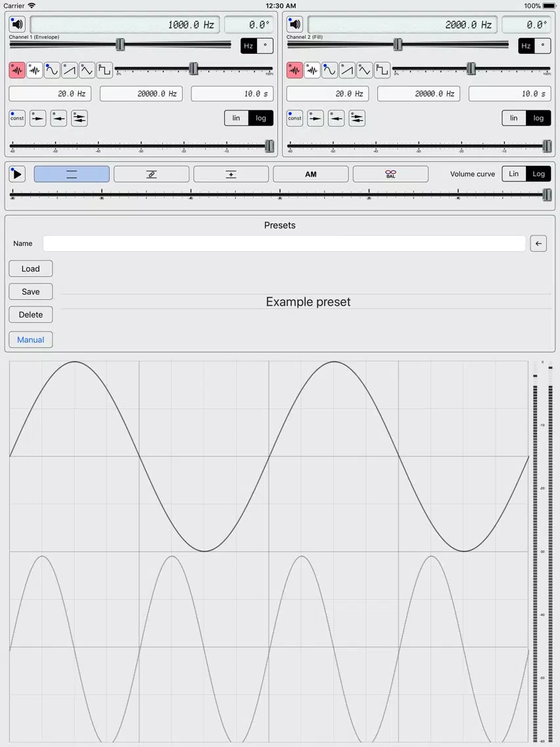Select the Example preset entry
The height and width of the screenshot is (747, 560).
click(308, 302)
